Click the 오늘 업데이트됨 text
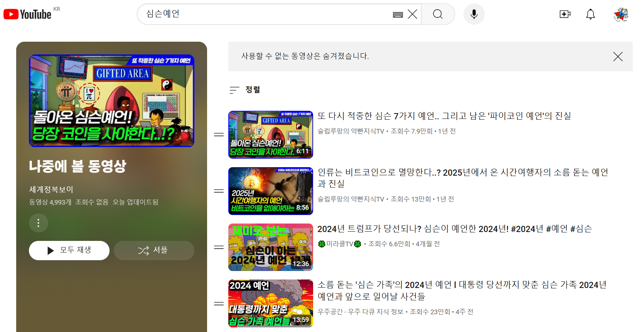The height and width of the screenshot is (332, 644). point(135,202)
